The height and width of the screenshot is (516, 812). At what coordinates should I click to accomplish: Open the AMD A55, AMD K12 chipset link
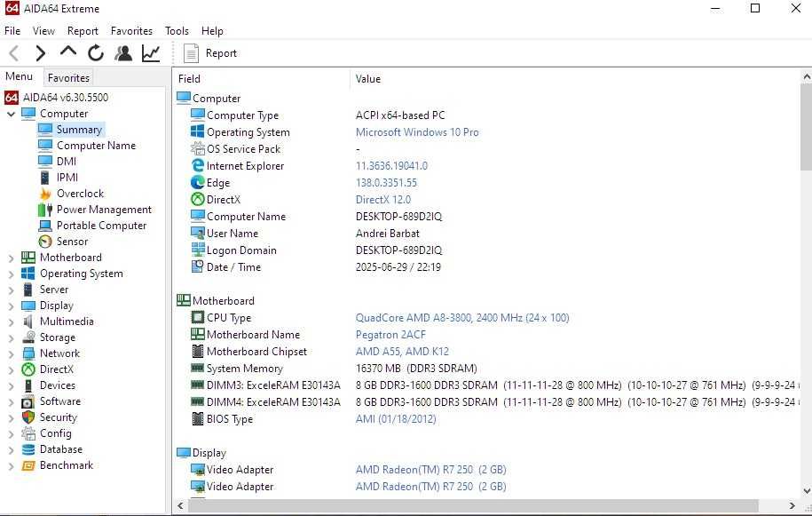402,352
